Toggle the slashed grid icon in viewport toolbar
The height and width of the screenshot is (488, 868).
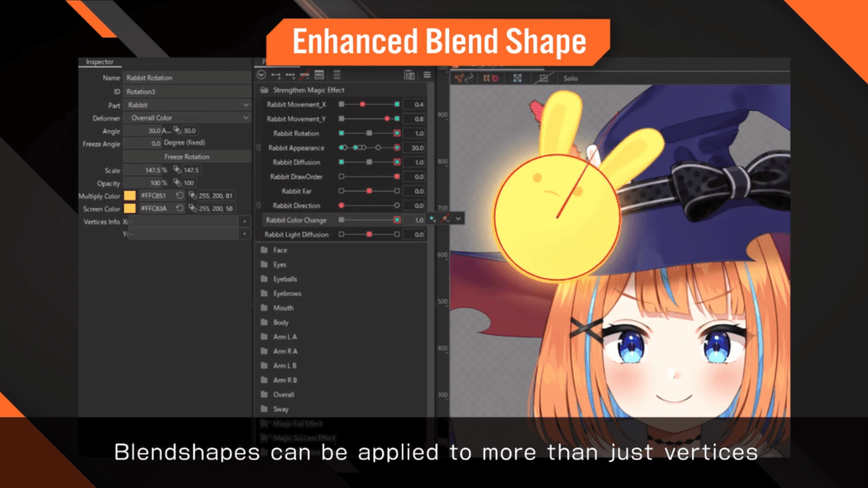(x=544, y=78)
